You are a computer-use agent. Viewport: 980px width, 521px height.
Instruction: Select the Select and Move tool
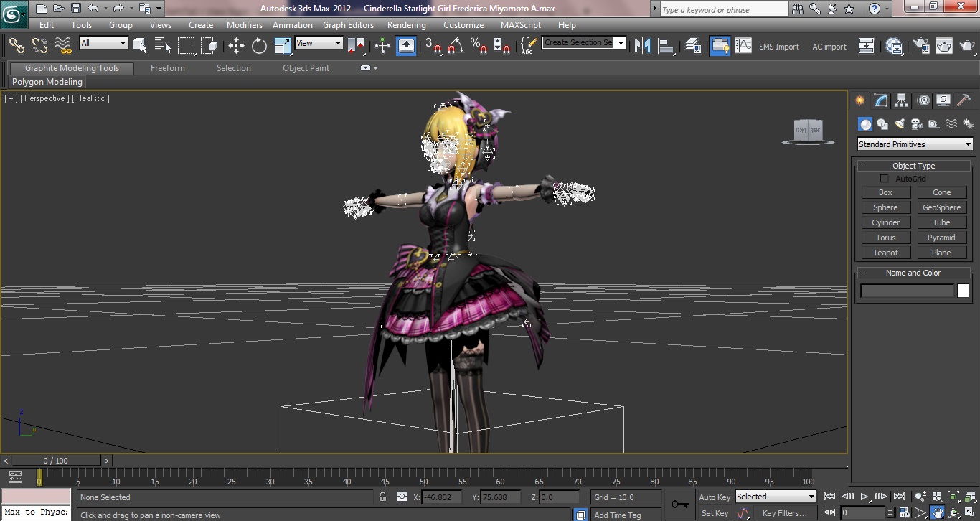(x=236, y=46)
